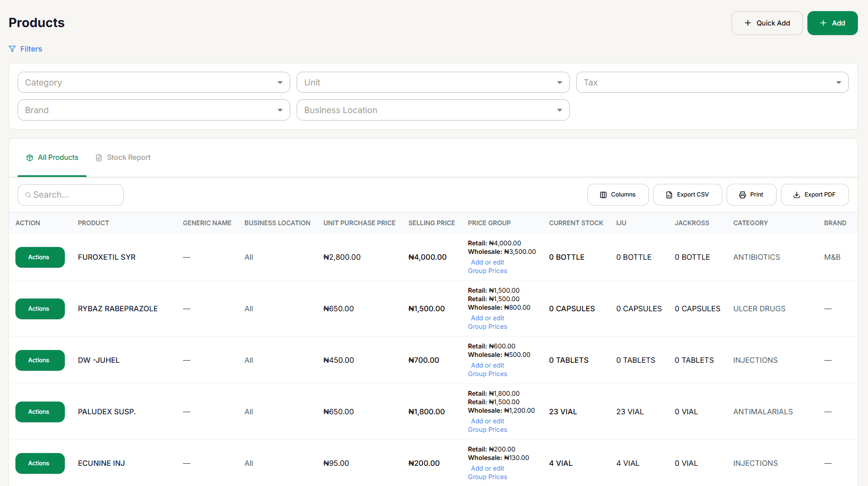Screen dimensions: 868x486
Task: Focus the Search input field
Action: coord(71,195)
